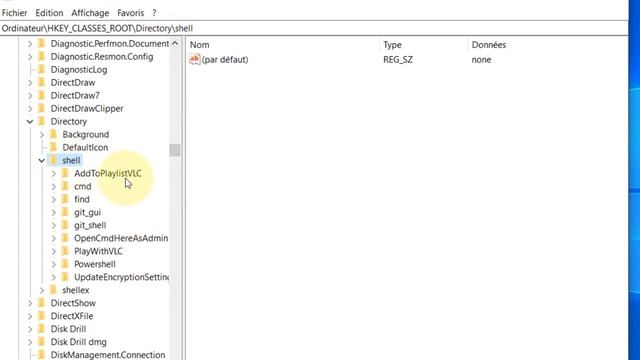
Task: Expand the DirectShow key
Action: coord(30,303)
